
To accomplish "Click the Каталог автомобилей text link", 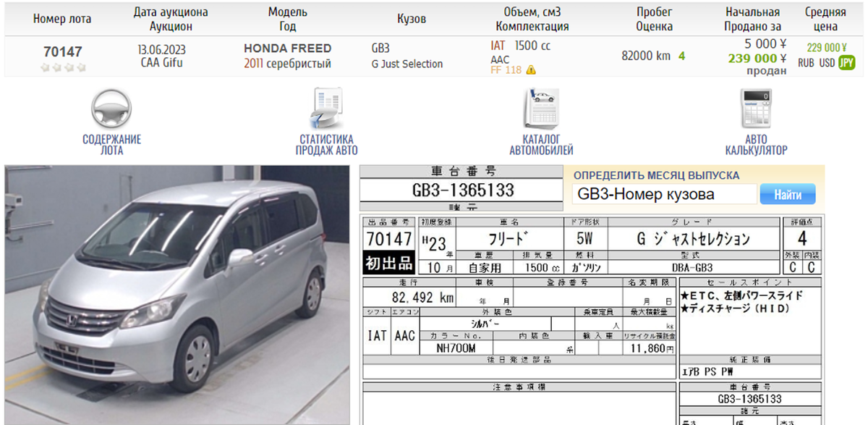I will tap(541, 145).
